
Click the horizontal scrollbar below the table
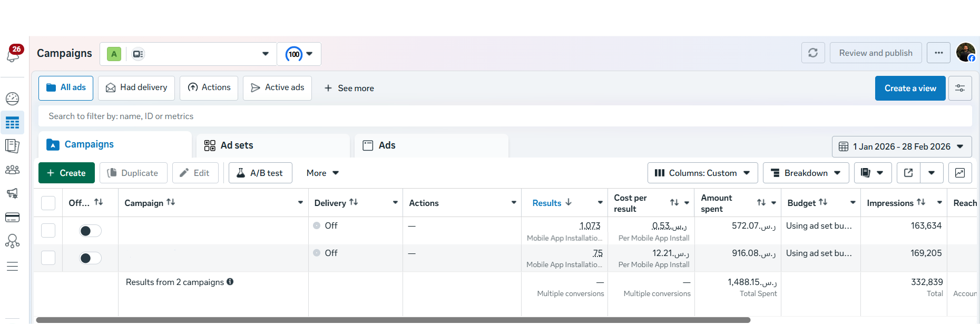(x=393, y=320)
